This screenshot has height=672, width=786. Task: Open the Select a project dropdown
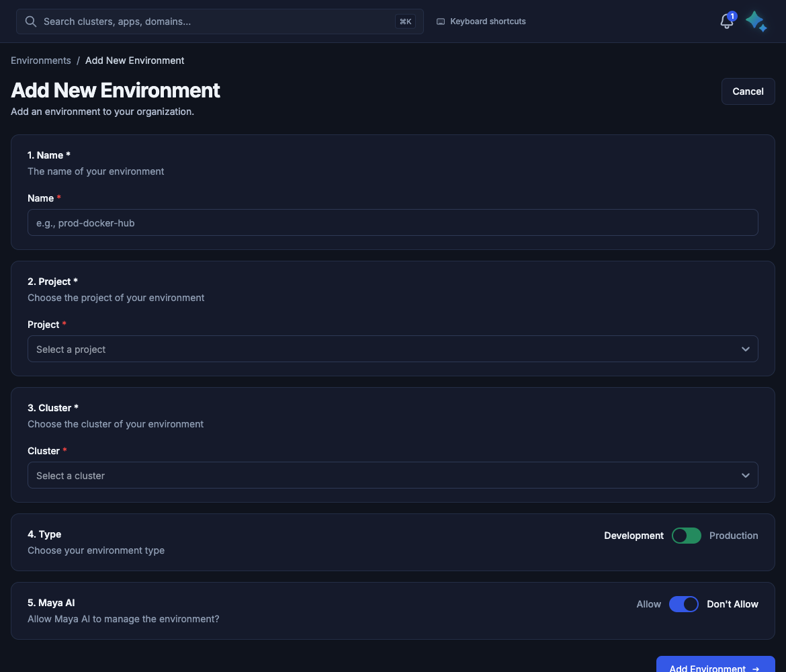click(392, 349)
